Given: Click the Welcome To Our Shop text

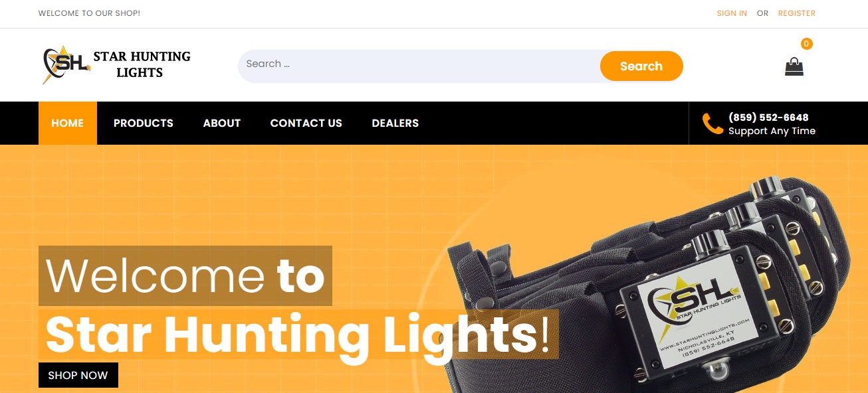Looking at the screenshot, I should click(x=89, y=13).
